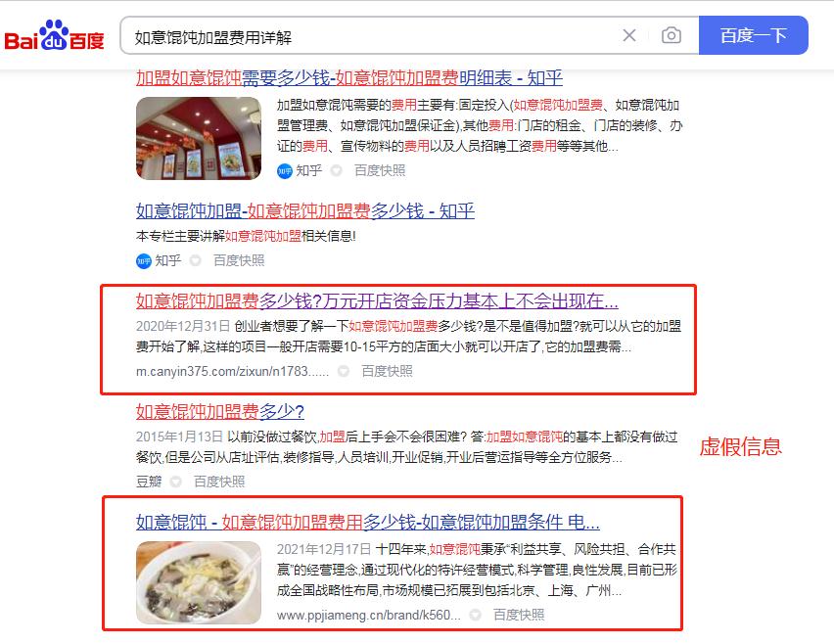Click the Baidu logo
The image size is (834, 644).
click(x=54, y=35)
